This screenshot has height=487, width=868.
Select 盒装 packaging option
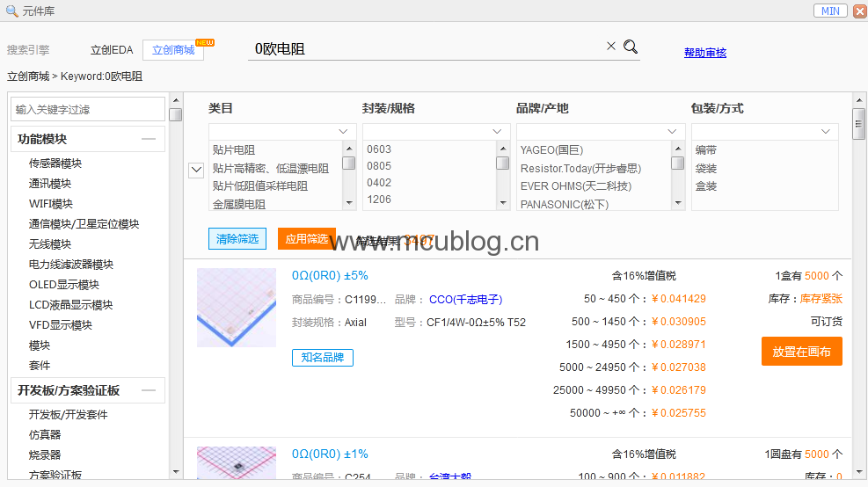tap(706, 186)
